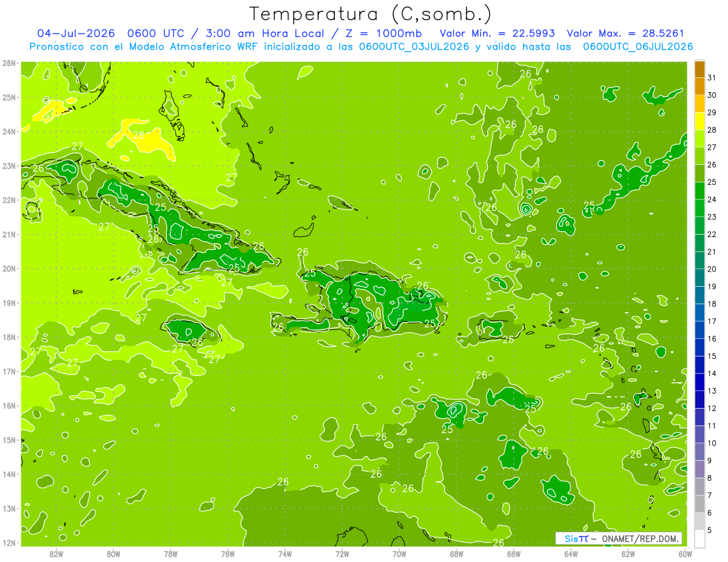728x562 pixels.
Task: Click the '16N' latitude axis label
Action: (x=9, y=406)
